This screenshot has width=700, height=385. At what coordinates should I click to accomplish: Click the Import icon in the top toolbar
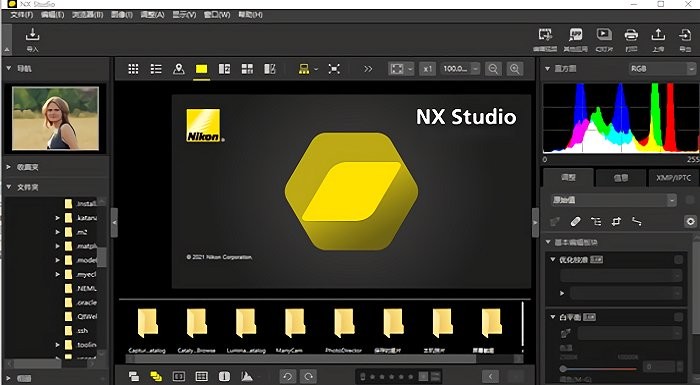pyautogui.click(x=33, y=35)
